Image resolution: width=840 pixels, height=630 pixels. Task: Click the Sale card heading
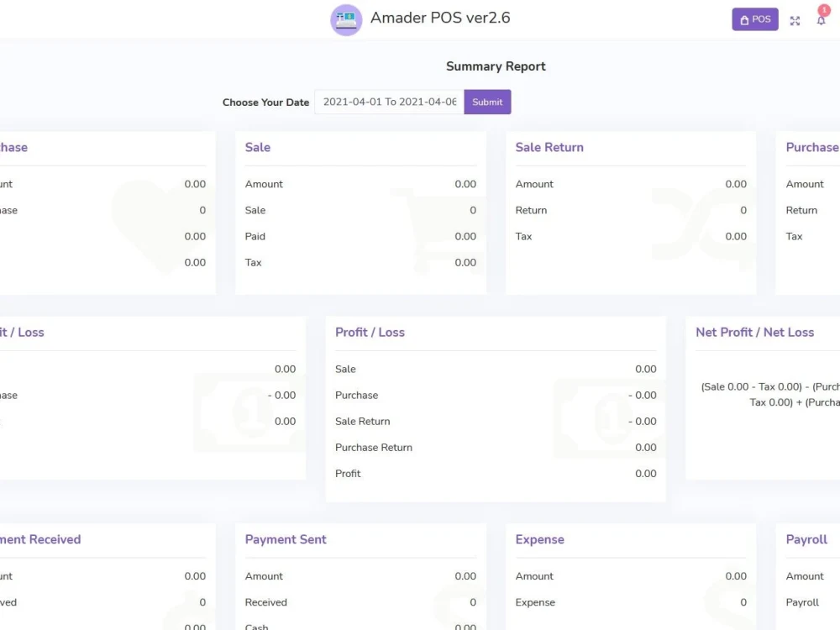coord(258,147)
